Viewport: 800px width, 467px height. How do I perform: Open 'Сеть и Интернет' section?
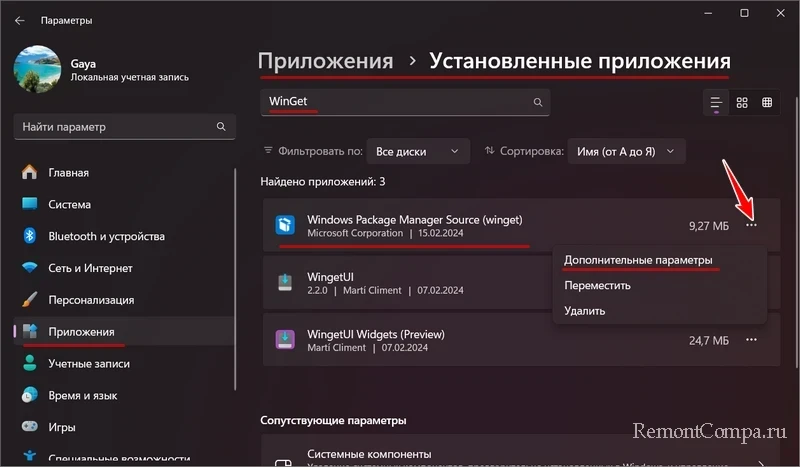coord(124,268)
